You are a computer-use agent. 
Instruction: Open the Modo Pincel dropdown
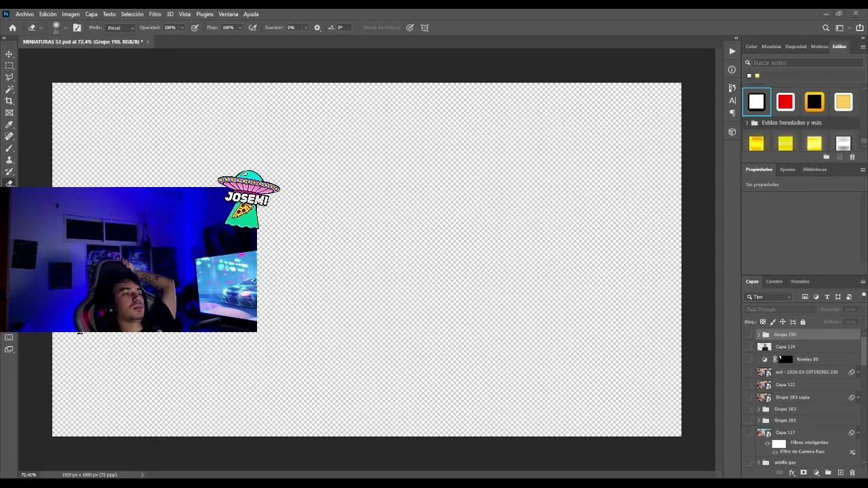121,28
